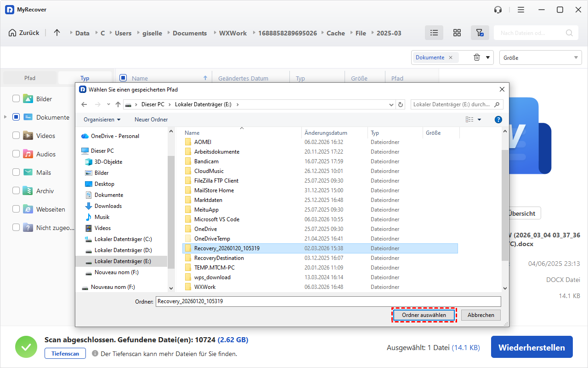
Task: Expand the Dokumente tree arrow
Action: 6,117
